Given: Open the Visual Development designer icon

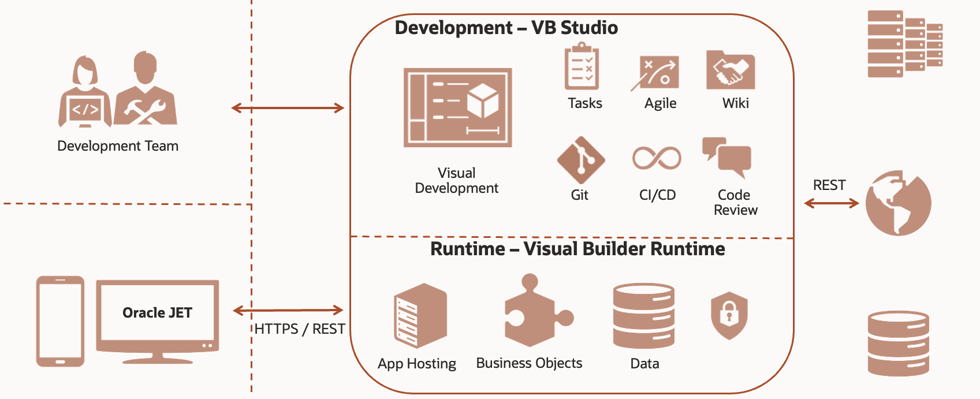Looking at the screenshot, I should tap(458, 107).
